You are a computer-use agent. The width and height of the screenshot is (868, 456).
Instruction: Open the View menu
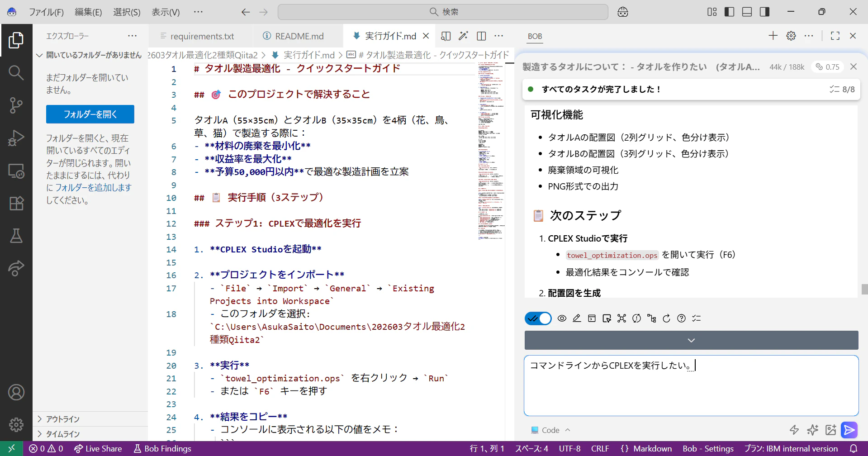click(166, 12)
